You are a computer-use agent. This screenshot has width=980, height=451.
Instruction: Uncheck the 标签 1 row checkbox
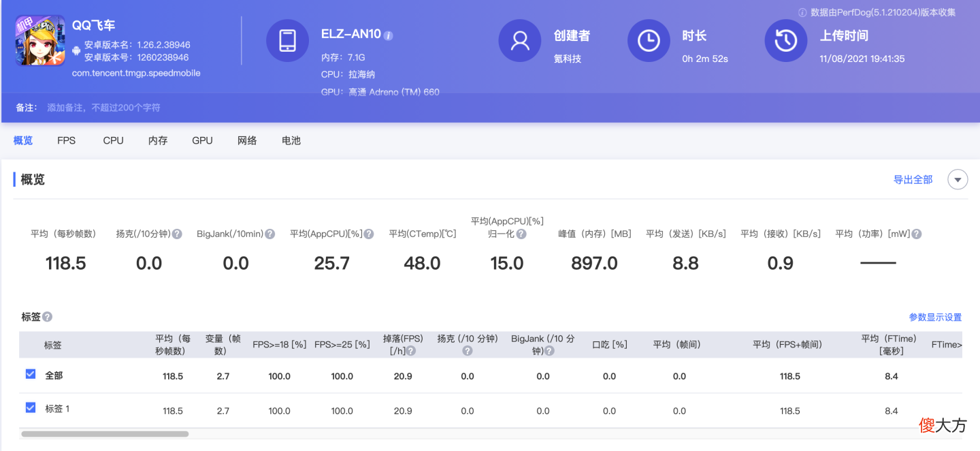point(31,407)
